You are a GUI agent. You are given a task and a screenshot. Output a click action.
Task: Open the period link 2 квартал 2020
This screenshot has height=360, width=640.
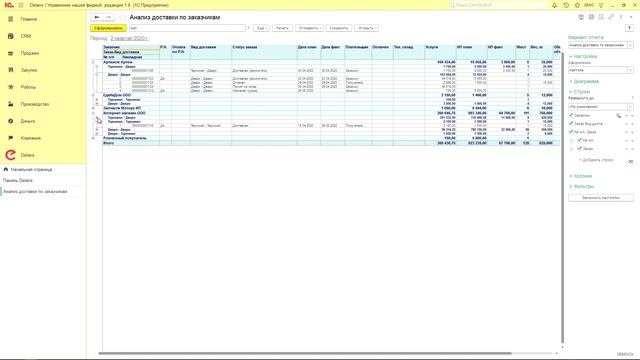coord(129,38)
